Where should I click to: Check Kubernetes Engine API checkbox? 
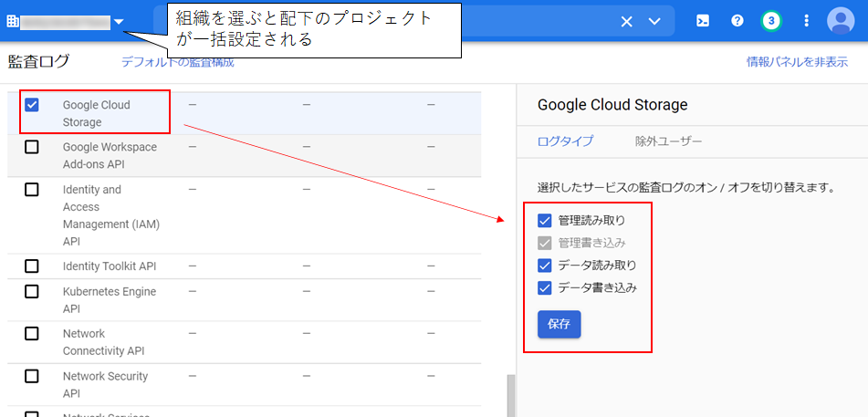[32, 291]
